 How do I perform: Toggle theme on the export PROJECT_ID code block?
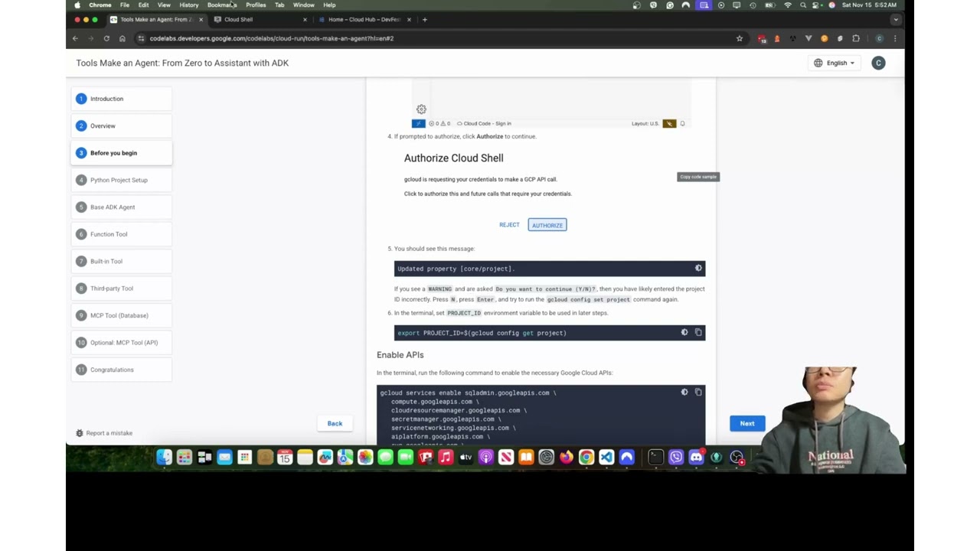coord(684,333)
